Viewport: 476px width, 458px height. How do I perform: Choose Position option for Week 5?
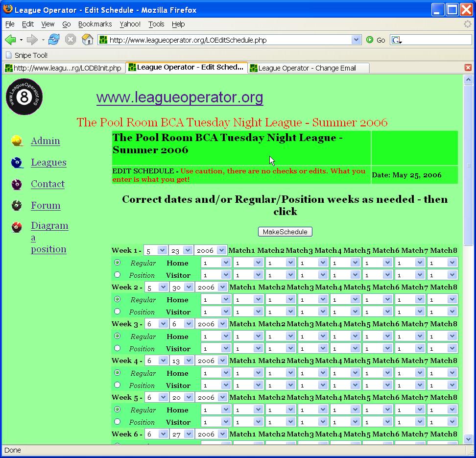(x=117, y=422)
